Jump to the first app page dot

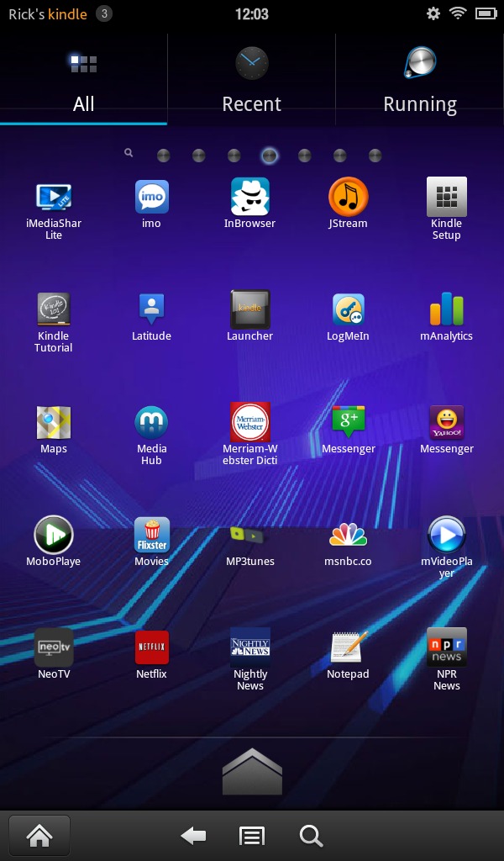(164, 156)
